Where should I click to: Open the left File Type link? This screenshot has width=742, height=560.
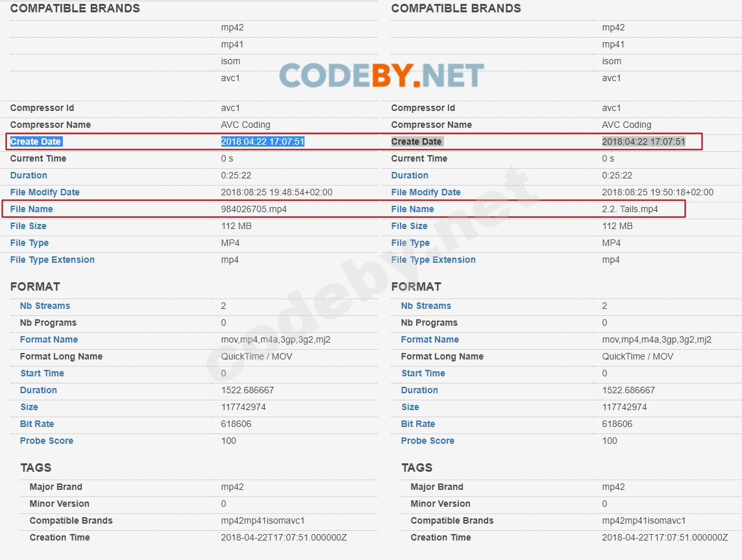pyautogui.click(x=29, y=243)
